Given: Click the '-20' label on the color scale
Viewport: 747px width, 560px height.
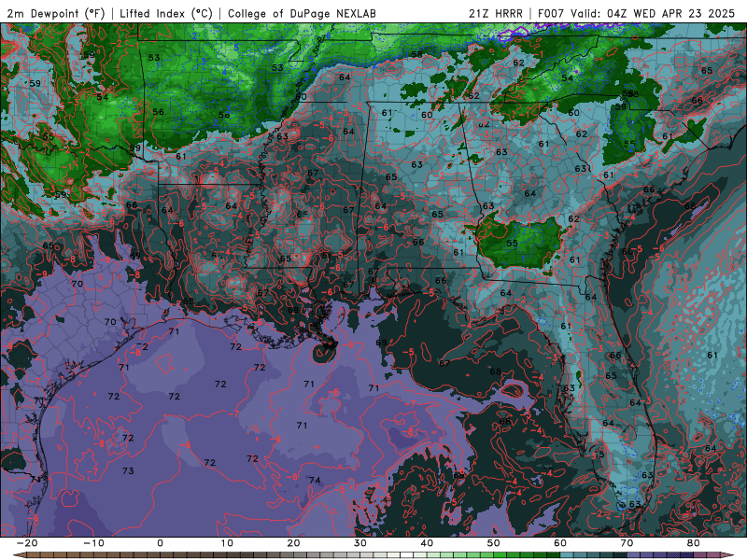Looking at the screenshot, I should pyautogui.click(x=27, y=543).
